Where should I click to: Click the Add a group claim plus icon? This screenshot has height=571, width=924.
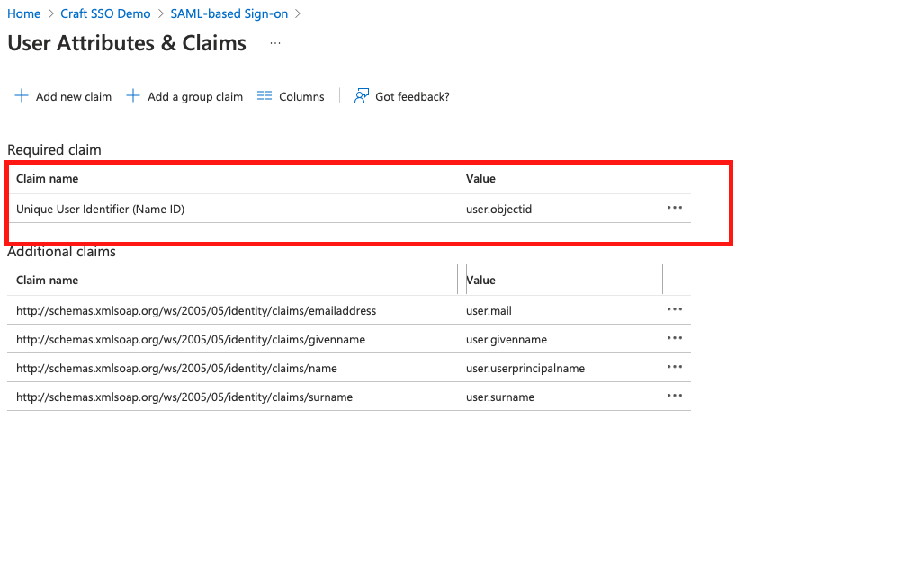pyautogui.click(x=133, y=95)
